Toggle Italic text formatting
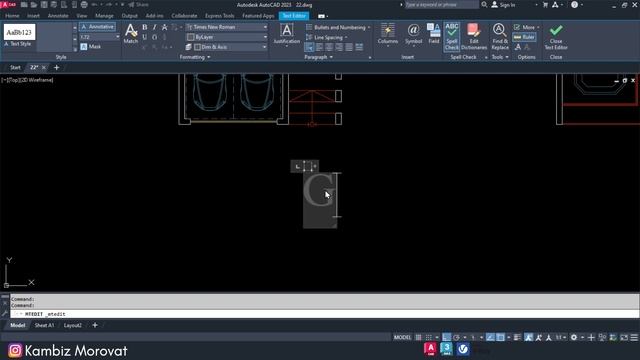The image size is (640, 360). point(154,27)
